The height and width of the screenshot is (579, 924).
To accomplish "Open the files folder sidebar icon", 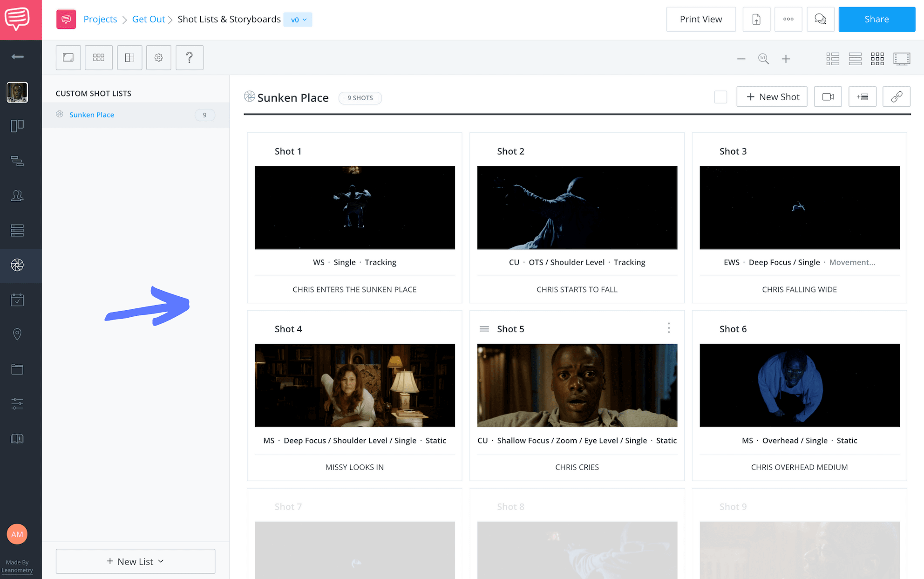I will tap(17, 369).
